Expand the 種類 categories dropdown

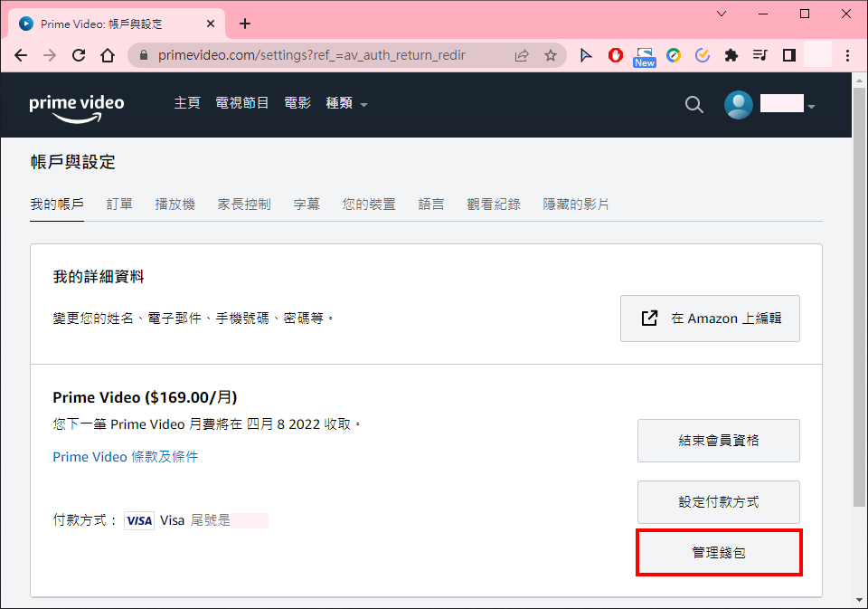point(346,103)
